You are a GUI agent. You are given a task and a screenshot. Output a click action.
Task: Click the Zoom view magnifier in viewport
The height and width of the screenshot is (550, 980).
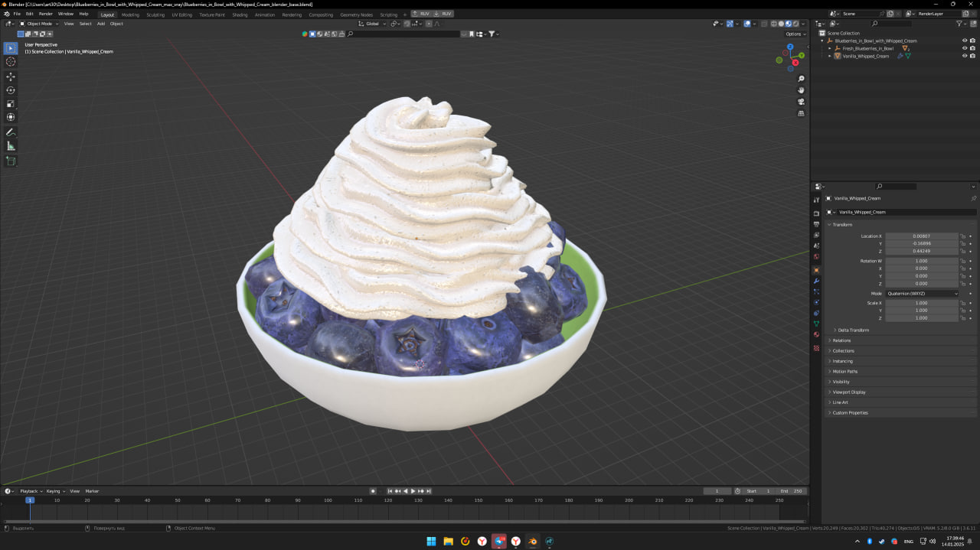click(x=801, y=79)
